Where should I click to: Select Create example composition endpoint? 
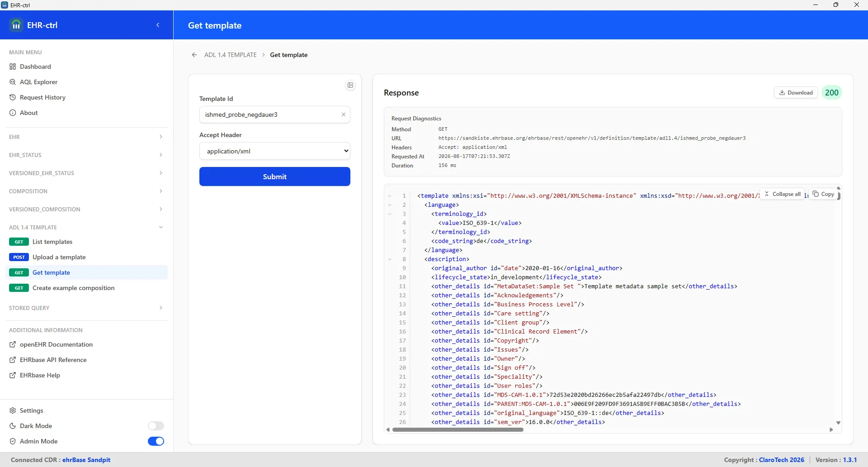pos(86,288)
